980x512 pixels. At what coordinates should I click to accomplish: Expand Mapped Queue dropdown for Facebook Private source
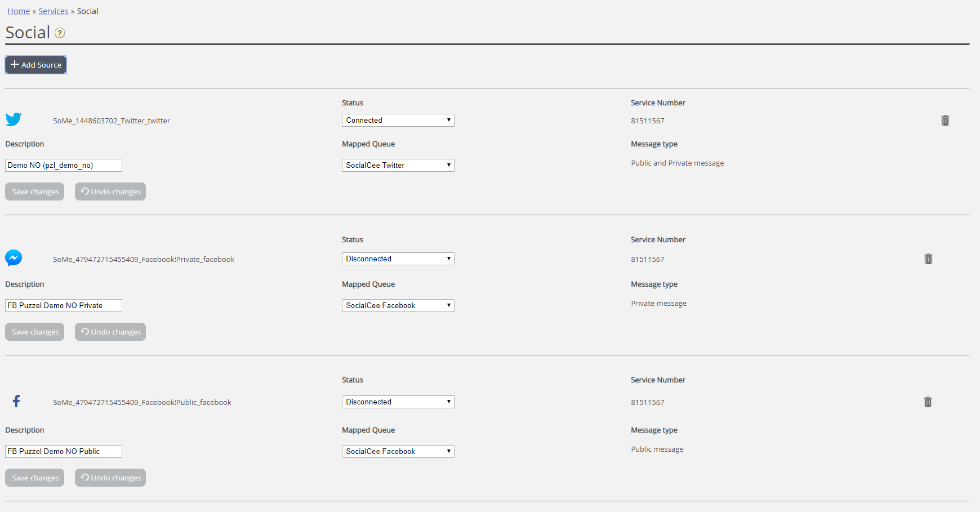coord(398,306)
